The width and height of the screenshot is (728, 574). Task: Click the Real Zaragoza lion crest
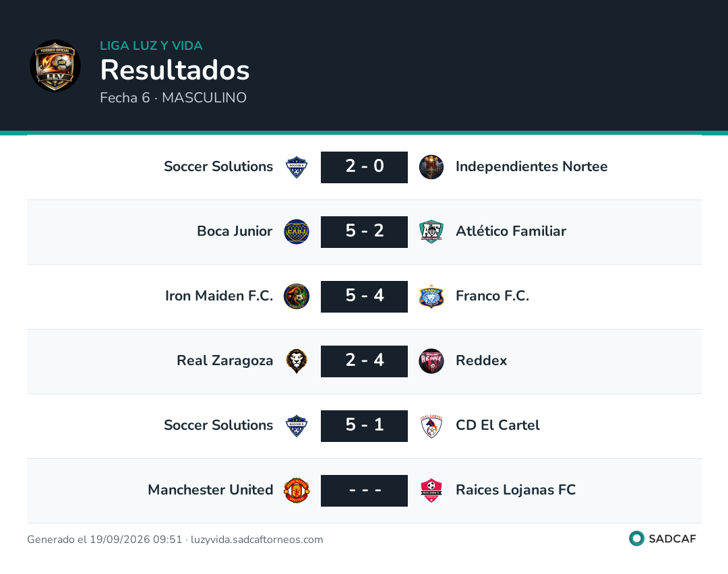[296, 361]
